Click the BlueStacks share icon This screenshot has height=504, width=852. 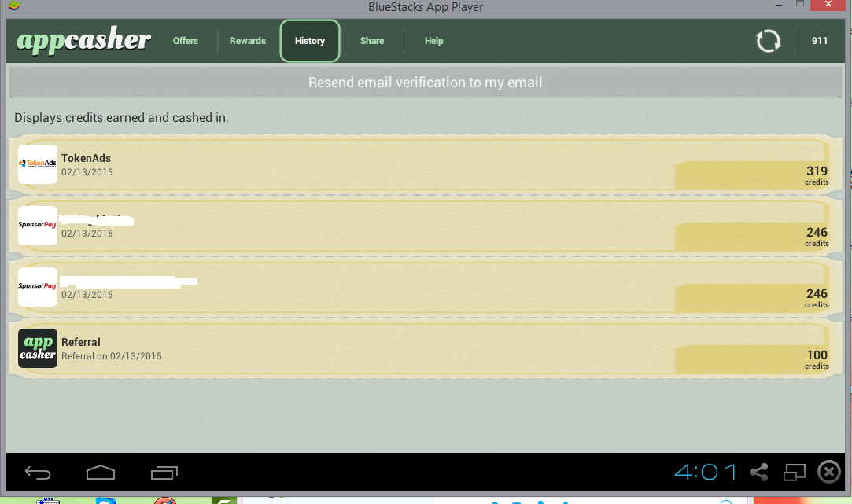pos(758,472)
